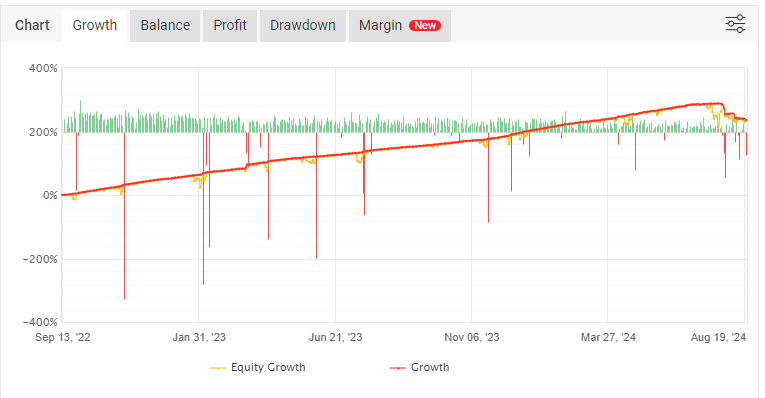The height and width of the screenshot is (398, 765).
Task: Click the Jan 31, '23 date label
Action: click(199, 337)
